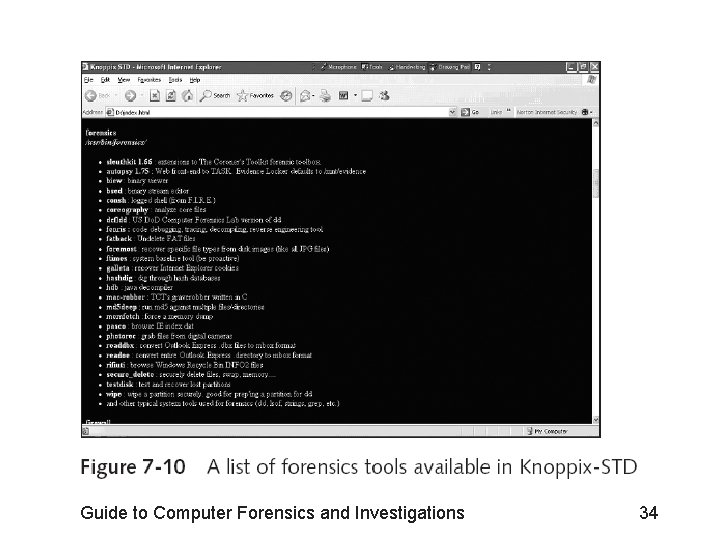This screenshot has height=540, width=720.
Task: Click the 'pasco' list entry
Action: pyautogui.click(x=150, y=326)
